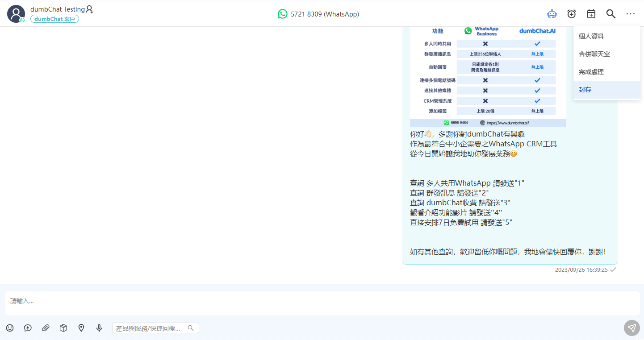This screenshot has width=644, height=340.
Task: Record voice with microphone icon
Action: coord(99,328)
